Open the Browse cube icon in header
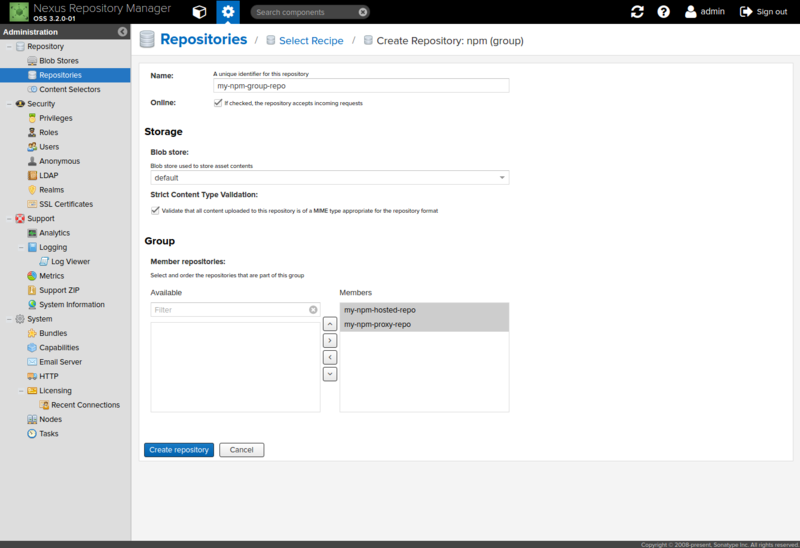The height and width of the screenshot is (548, 800). point(199,12)
